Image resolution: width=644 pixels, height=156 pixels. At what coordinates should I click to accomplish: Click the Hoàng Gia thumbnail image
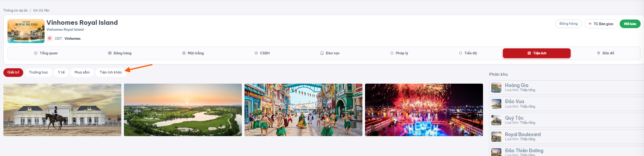496,87
